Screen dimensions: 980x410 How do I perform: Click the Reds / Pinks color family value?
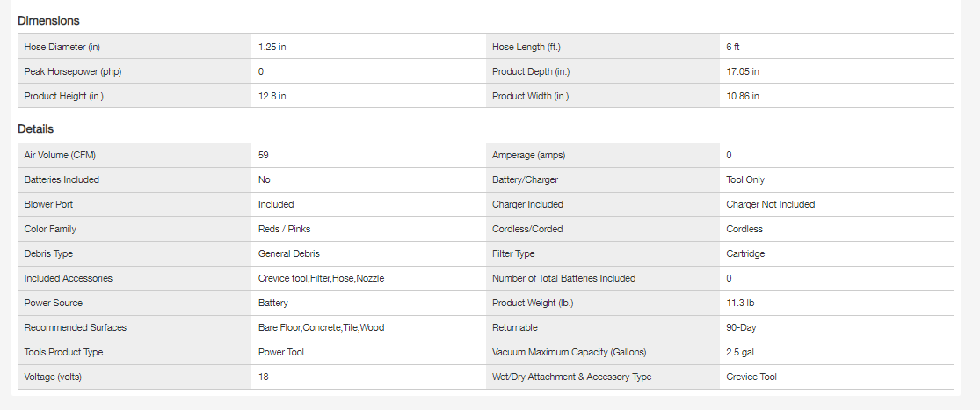pos(284,229)
